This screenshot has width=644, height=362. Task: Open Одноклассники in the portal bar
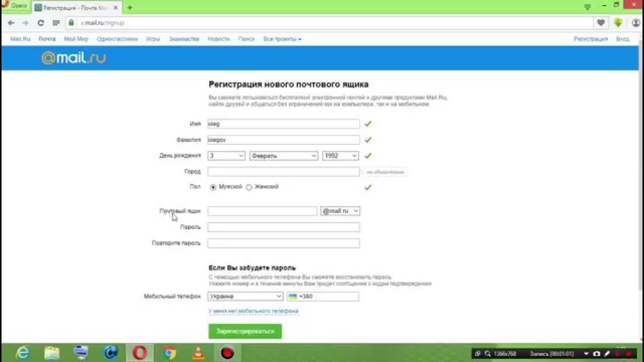tap(117, 39)
